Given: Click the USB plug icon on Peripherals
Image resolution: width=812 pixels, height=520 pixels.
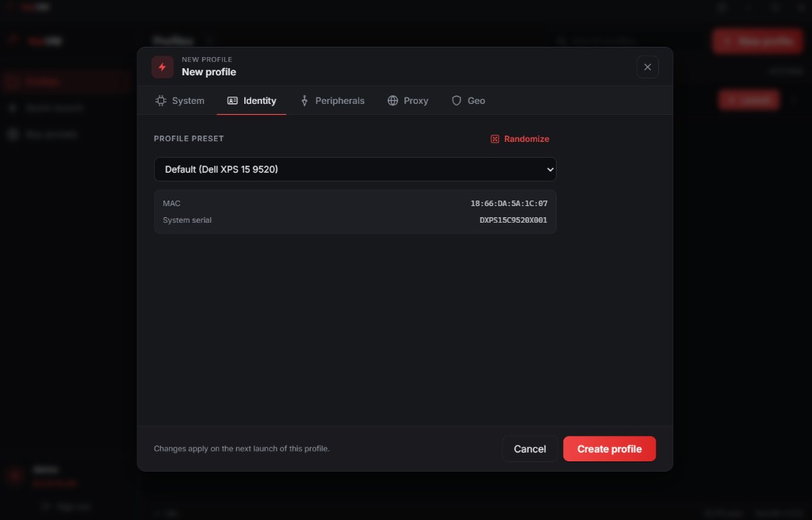Looking at the screenshot, I should (x=304, y=101).
